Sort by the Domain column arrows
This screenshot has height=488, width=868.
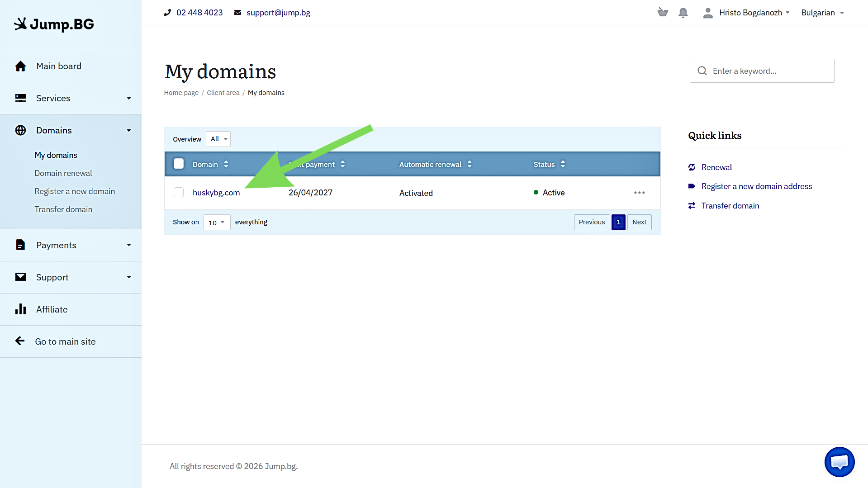[x=226, y=164]
